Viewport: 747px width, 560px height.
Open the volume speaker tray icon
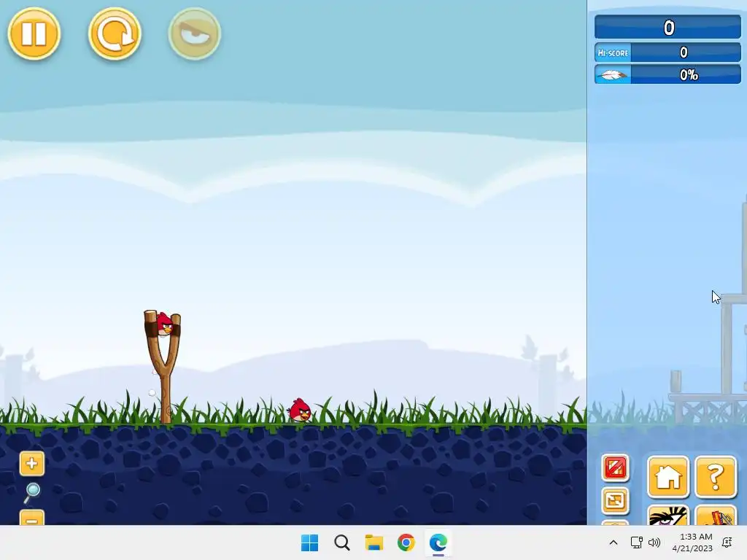click(654, 542)
